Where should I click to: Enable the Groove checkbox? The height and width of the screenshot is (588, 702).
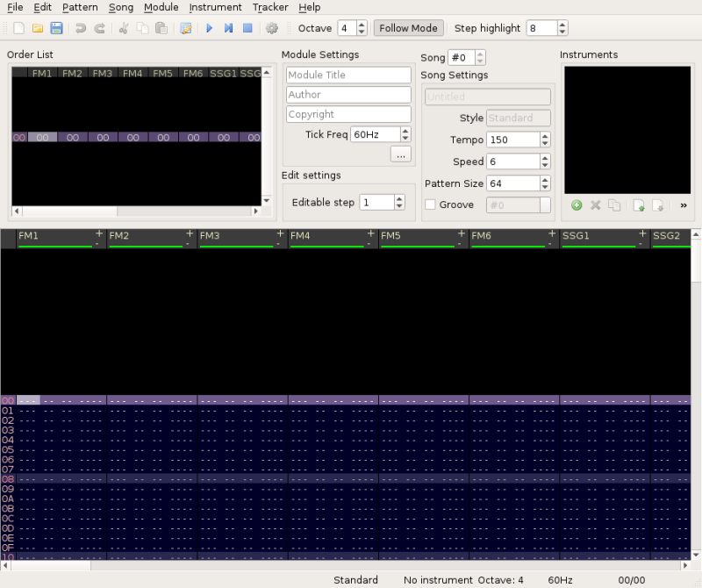pyautogui.click(x=430, y=204)
